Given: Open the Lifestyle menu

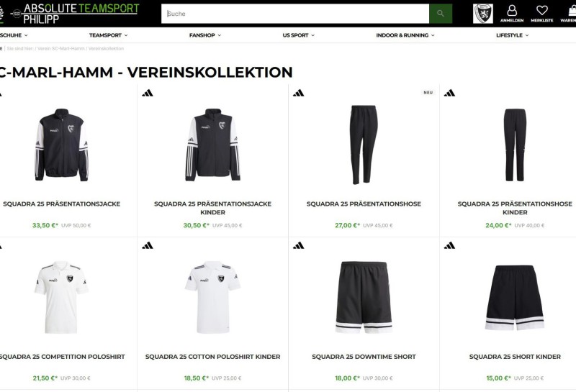Looking at the screenshot, I should 513,35.
